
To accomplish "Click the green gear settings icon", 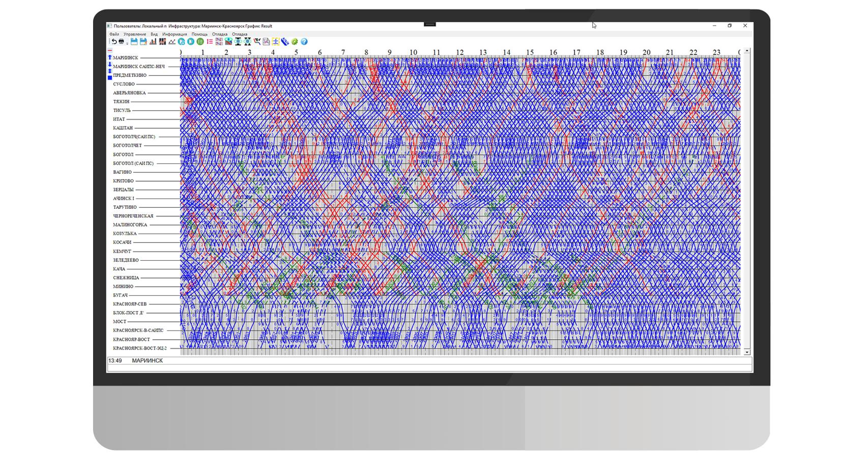I will point(295,42).
